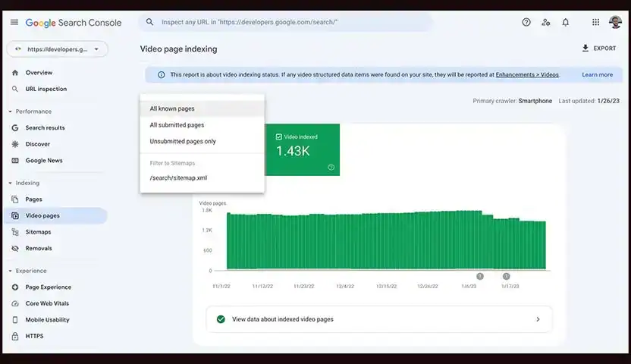Toggle the Video indexed checkbox

(278, 137)
